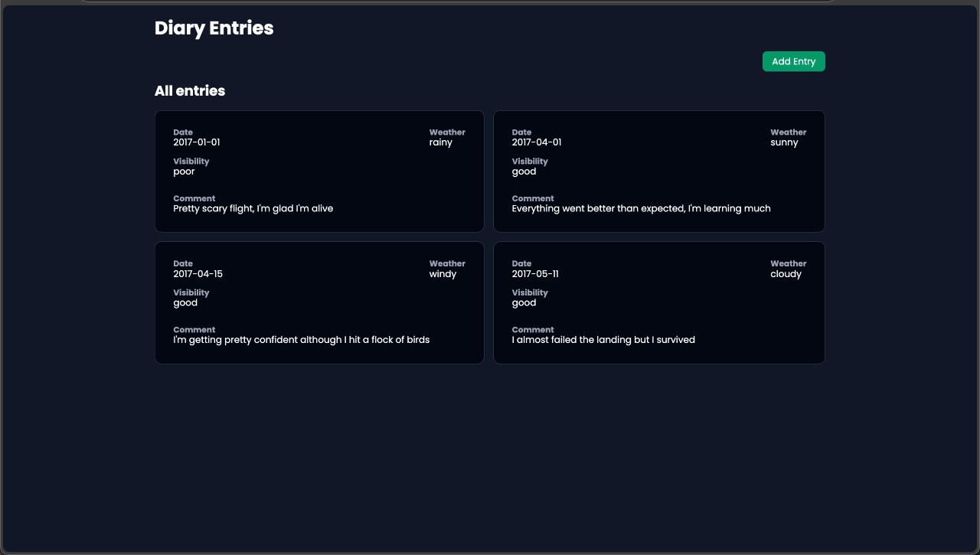Click the Diary Entries page heading
980x555 pixels.
click(x=214, y=28)
